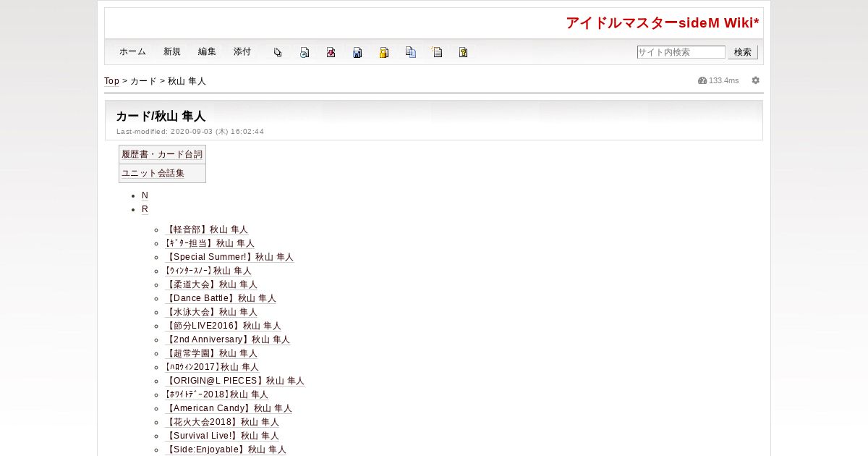
Task: Open the 【ﾊﾛｳｨﾝ2017】秋山 隼人 card link
Action: (212, 367)
